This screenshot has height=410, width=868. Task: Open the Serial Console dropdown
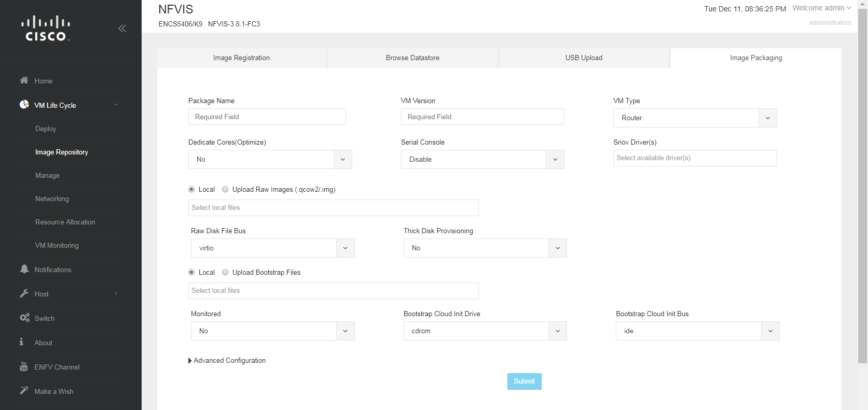(482, 160)
